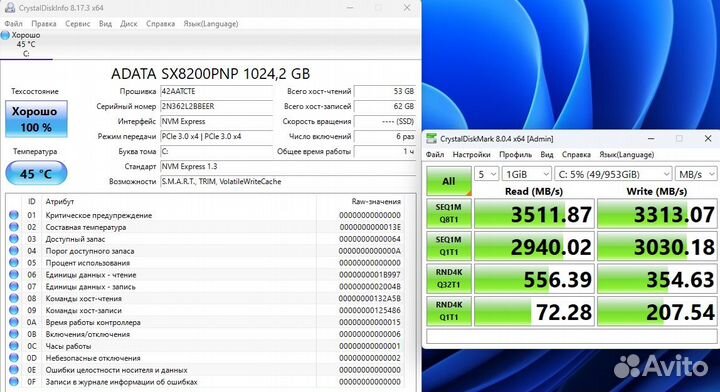Click status dot for attribute 08 Команды хост-чтения

[14, 298]
